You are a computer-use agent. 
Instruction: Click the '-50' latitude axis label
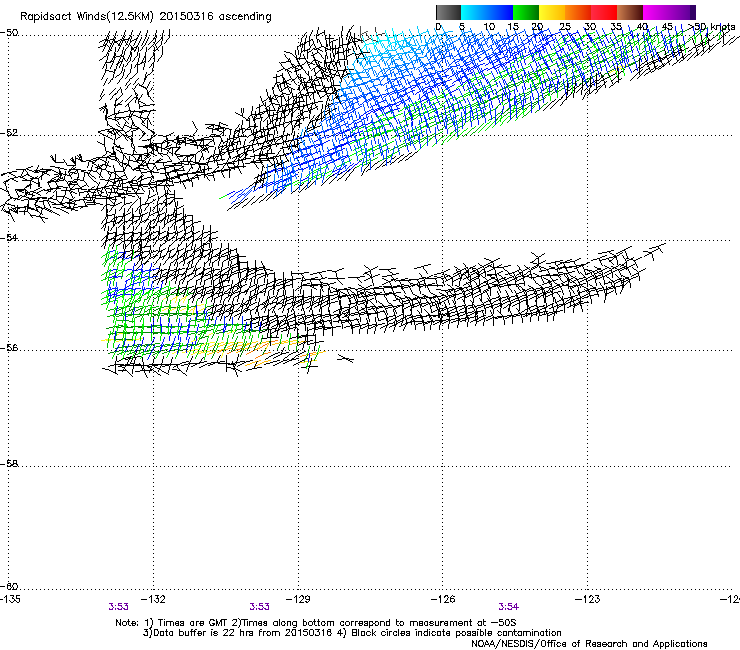click(9, 33)
